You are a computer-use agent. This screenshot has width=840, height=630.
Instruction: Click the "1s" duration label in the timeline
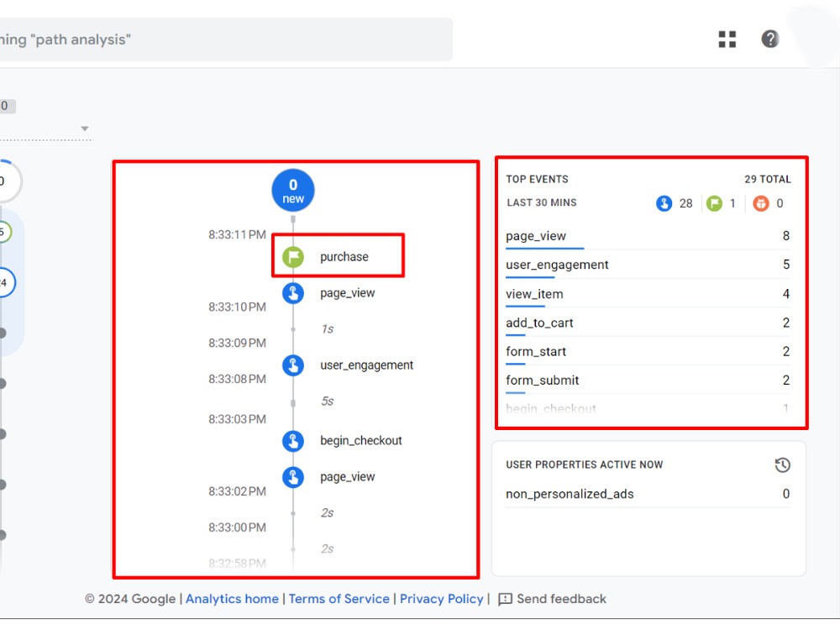pyautogui.click(x=328, y=329)
